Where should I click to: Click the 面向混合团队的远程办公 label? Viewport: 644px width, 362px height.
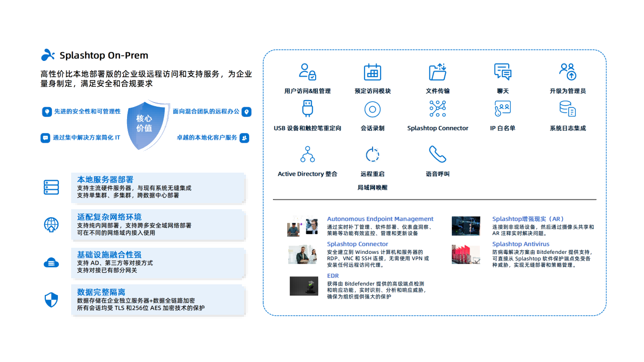pyautogui.click(x=206, y=111)
